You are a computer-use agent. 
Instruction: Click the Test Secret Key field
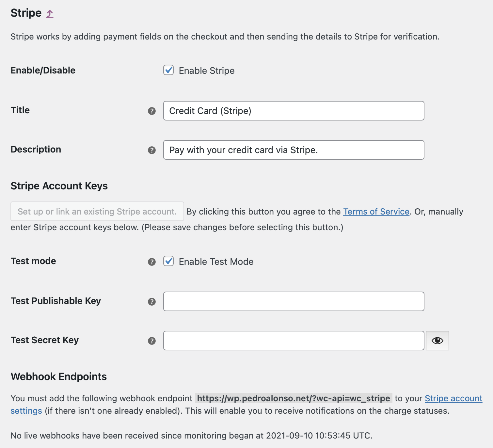(293, 341)
